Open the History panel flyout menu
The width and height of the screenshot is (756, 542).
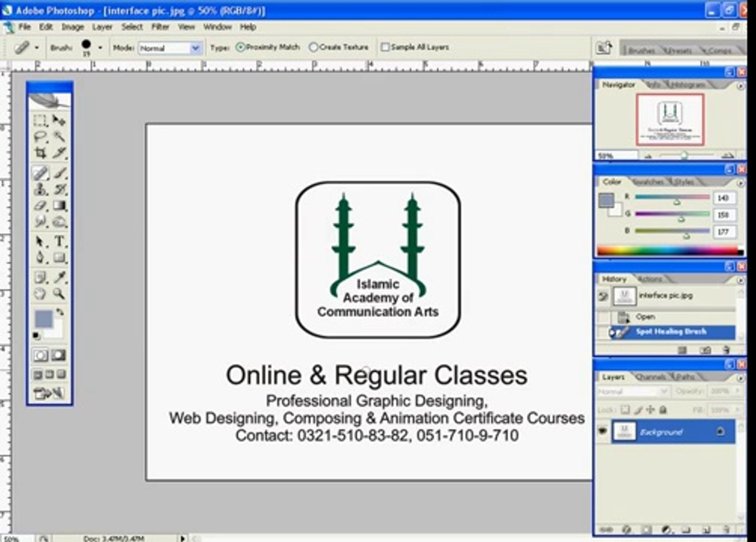(x=740, y=280)
